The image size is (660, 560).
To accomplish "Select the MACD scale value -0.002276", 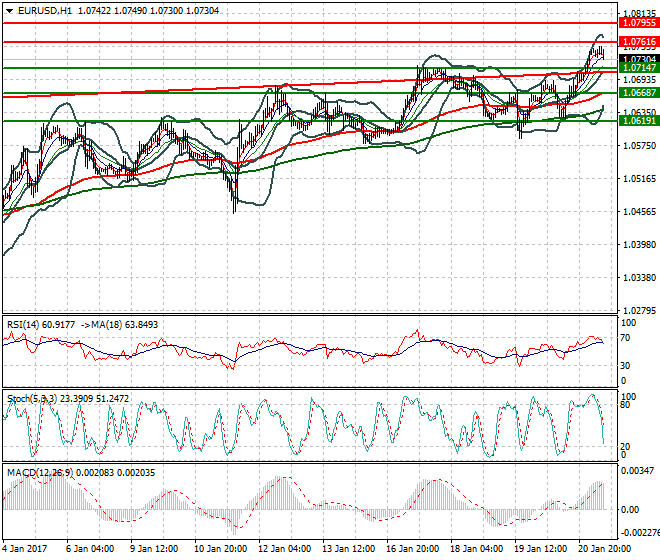I will click(640, 533).
